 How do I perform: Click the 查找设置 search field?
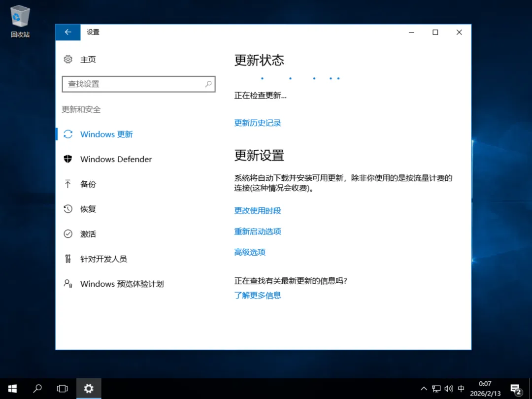click(138, 84)
